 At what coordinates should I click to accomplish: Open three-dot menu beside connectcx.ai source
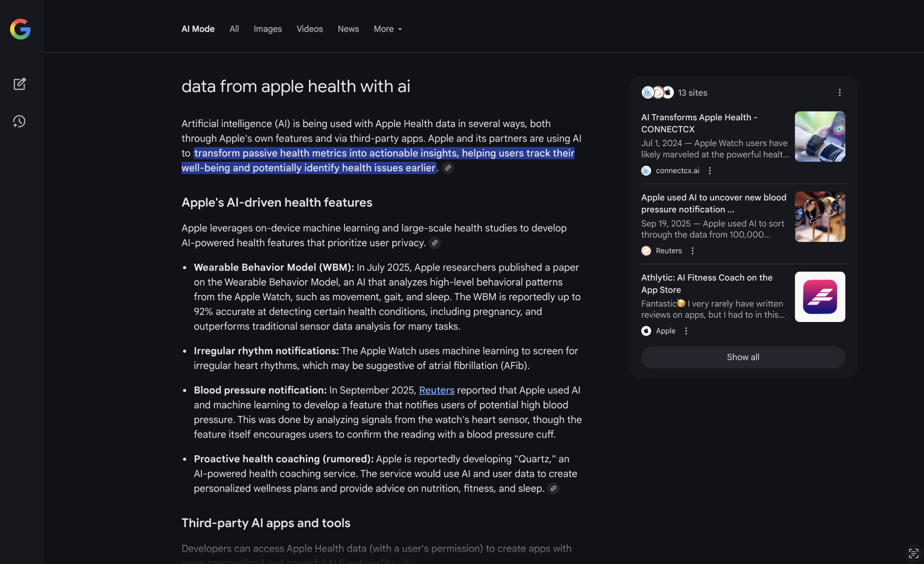[710, 171]
